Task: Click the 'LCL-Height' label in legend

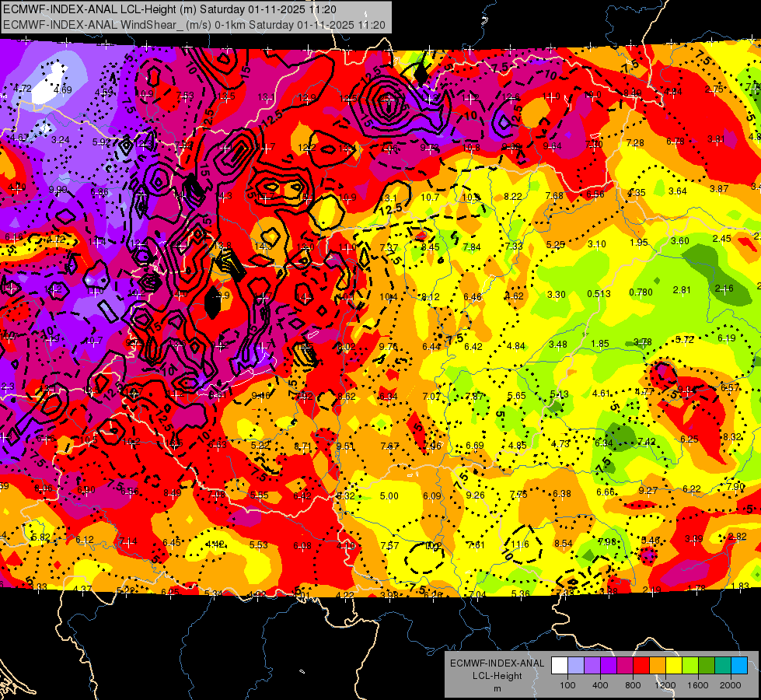Action: [x=497, y=676]
